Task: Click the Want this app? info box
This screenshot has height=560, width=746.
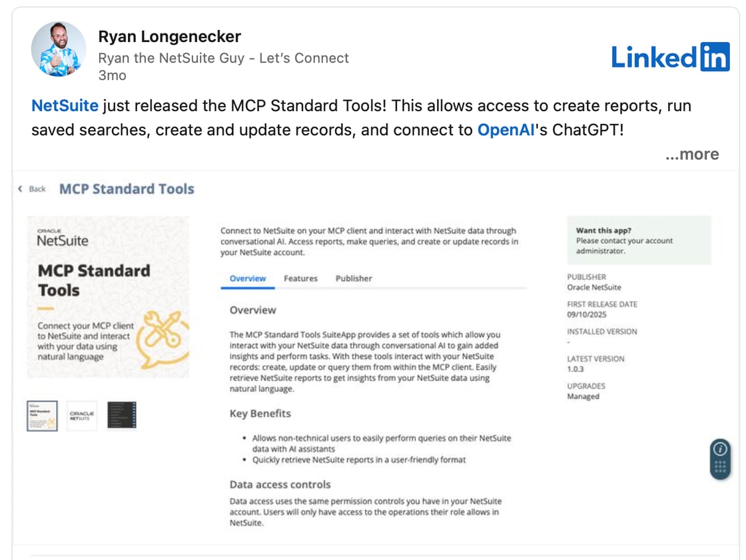Action: coord(639,241)
